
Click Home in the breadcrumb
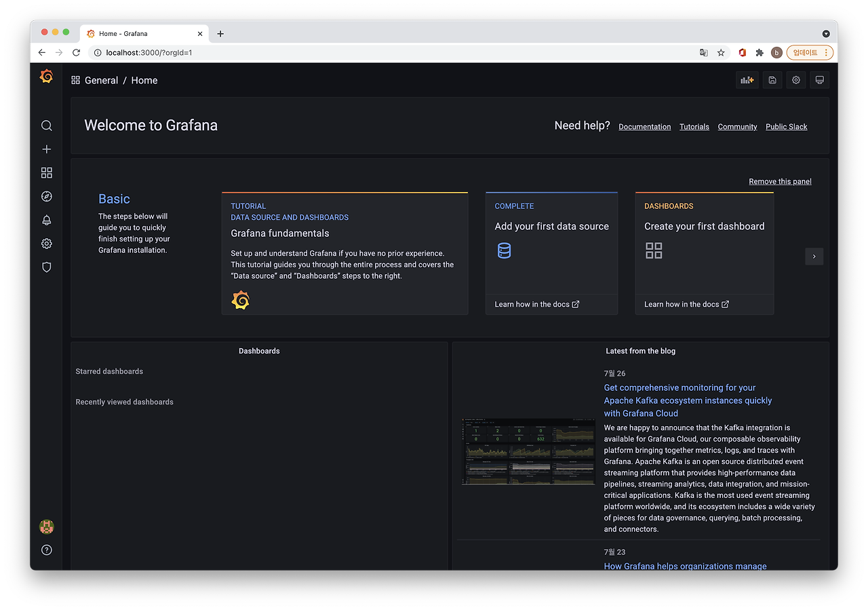[144, 80]
